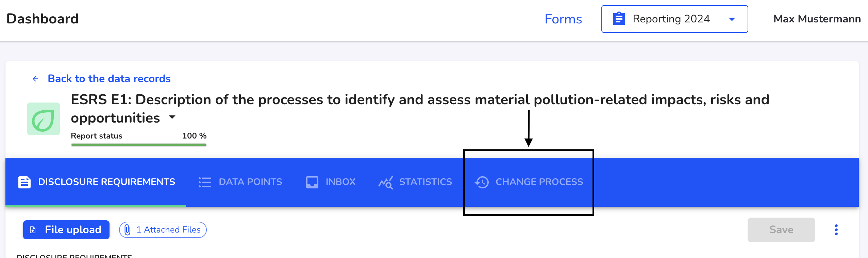This screenshot has height=258, width=868.
Task: Open the three-dot more options menu
Action: click(836, 230)
